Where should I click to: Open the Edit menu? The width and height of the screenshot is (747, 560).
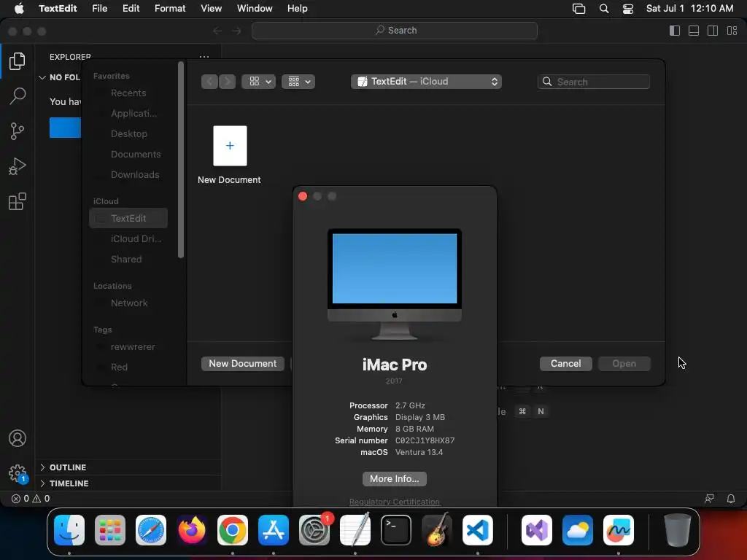(x=131, y=9)
